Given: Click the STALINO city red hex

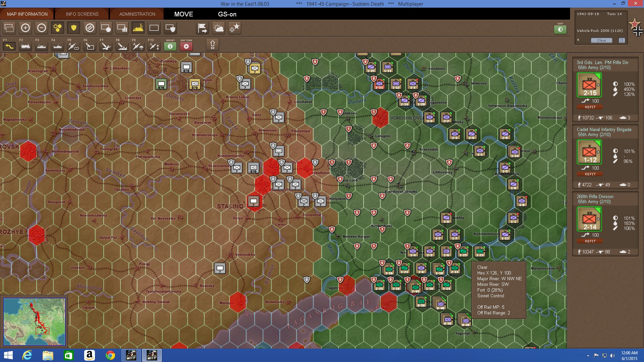Looking at the screenshot, I should pyautogui.click(x=254, y=202).
